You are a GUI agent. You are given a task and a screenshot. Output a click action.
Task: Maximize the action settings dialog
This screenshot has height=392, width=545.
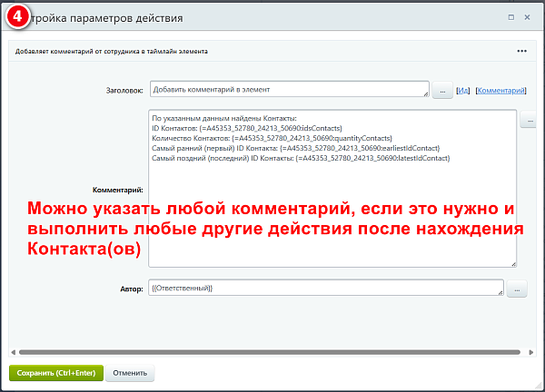[510, 17]
